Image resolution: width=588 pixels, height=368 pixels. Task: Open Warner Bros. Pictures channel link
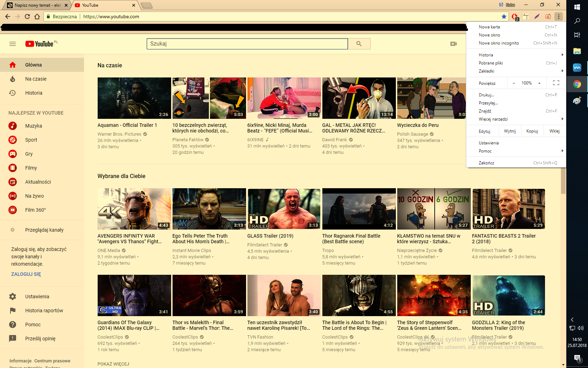(119, 134)
